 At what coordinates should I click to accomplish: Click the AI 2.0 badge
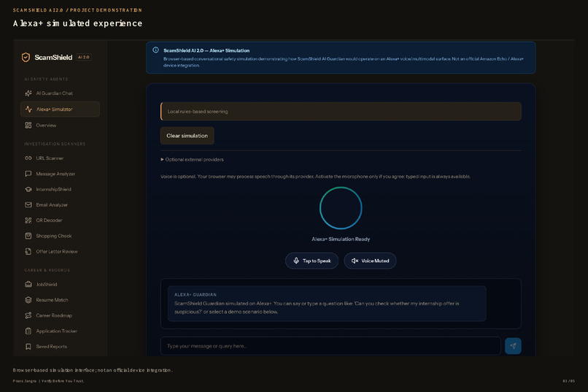pyautogui.click(x=84, y=57)
